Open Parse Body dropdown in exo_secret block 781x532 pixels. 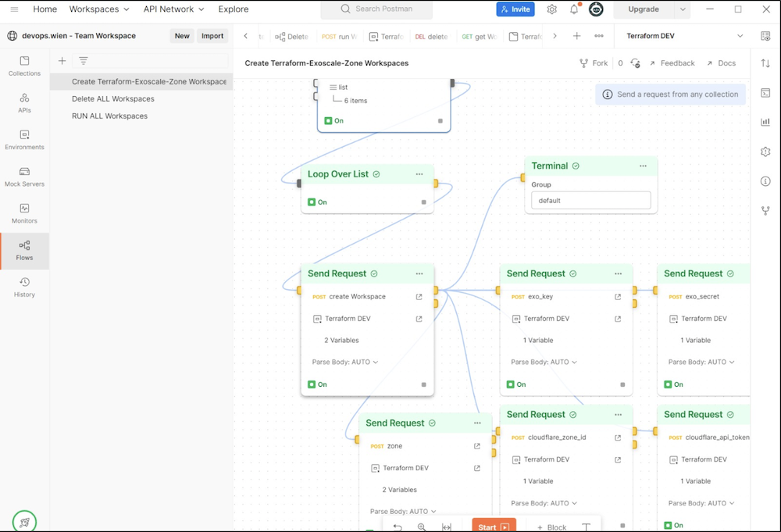(x=701, y=362)
